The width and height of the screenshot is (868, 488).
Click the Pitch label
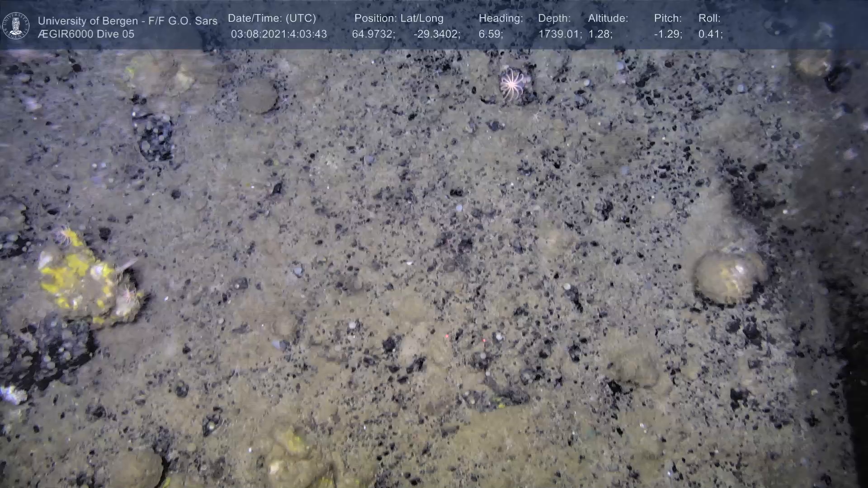668,19
